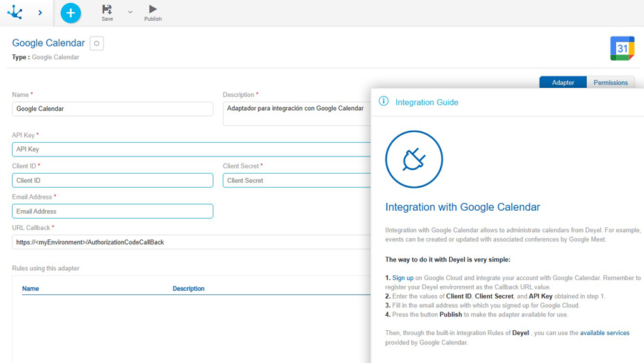Click the Integration Guide heading text
This screenshot has height=363, width=644.
coord(427,102)
